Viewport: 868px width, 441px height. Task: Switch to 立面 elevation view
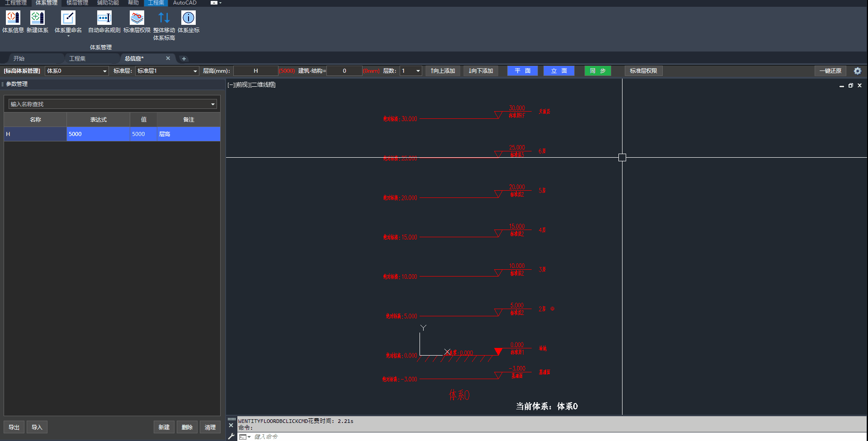pyautogui.click(x=559, y=71)
